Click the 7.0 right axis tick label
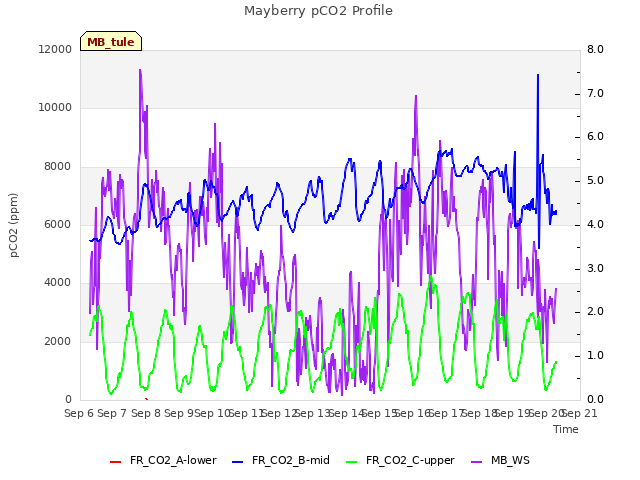 [x=595, y=93]
